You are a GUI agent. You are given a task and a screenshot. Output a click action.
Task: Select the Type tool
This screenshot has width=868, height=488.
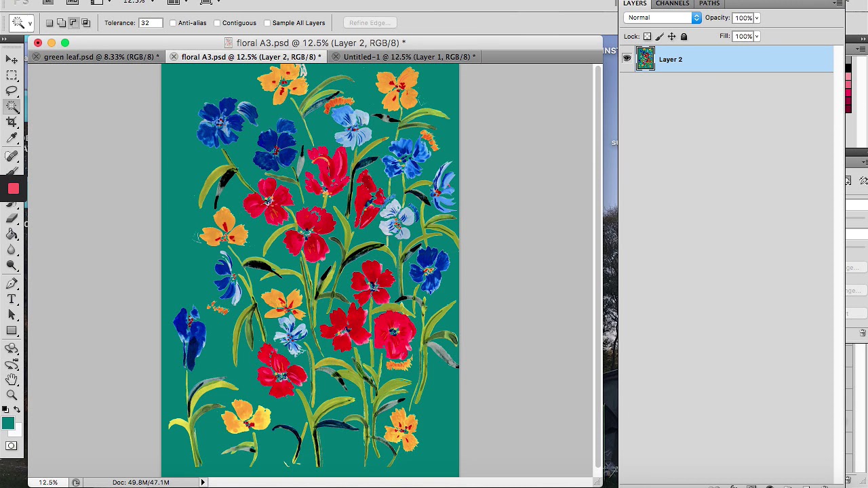[12, 299]
